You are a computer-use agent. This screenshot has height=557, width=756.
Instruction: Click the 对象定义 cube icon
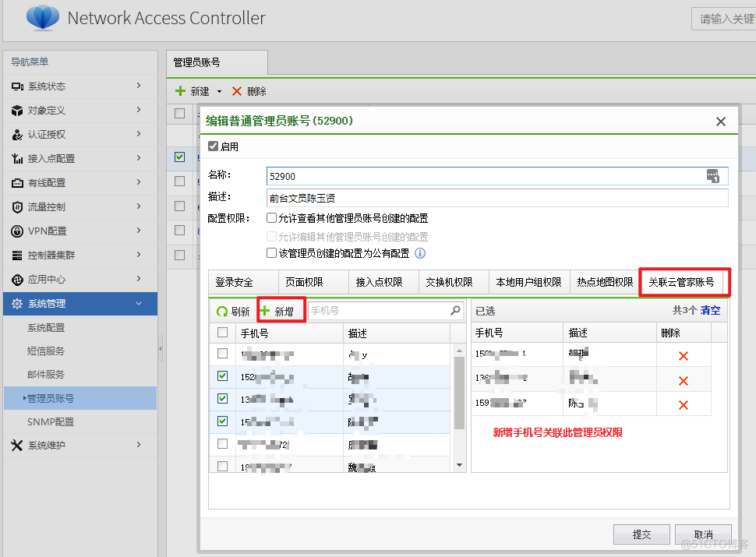pos(17,111)
